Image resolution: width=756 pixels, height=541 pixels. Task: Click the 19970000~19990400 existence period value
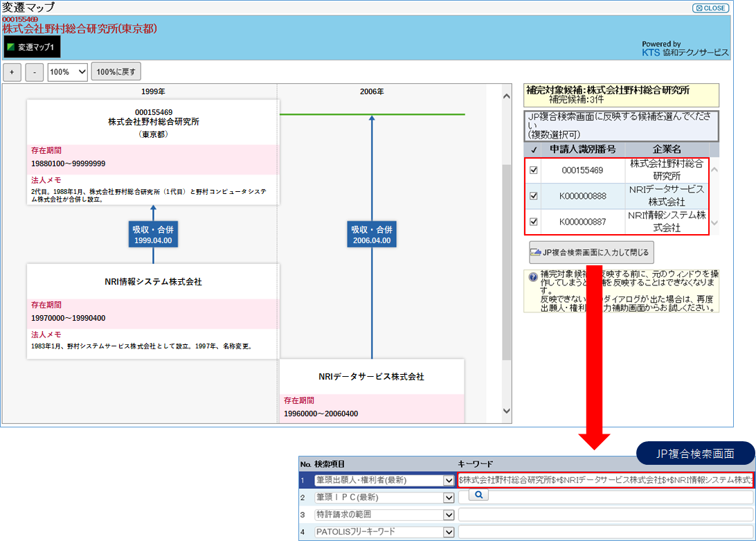(x=69, y=319)
